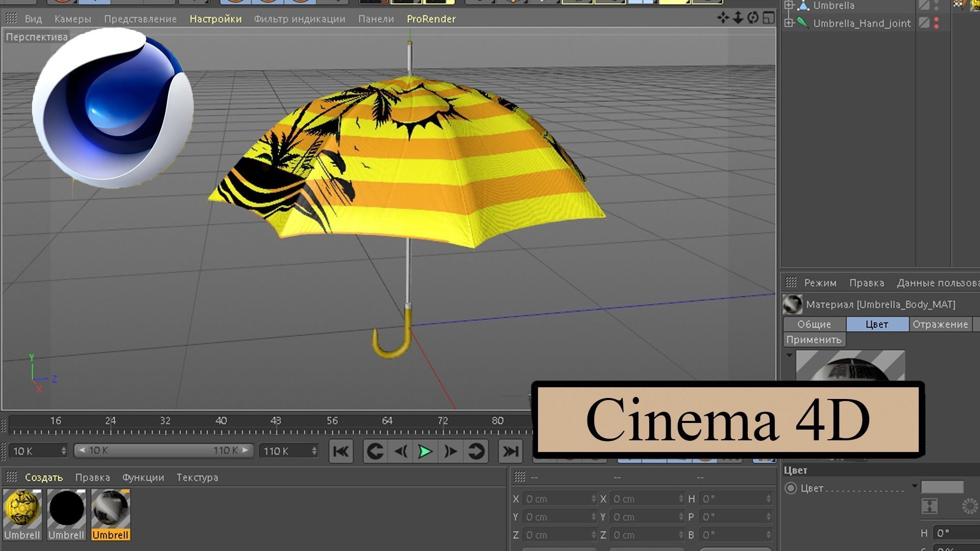The width and height of the screenshot is (980, 551).
Task: Click the viewport zoom (dolly) camera icon
Action: 738,18
